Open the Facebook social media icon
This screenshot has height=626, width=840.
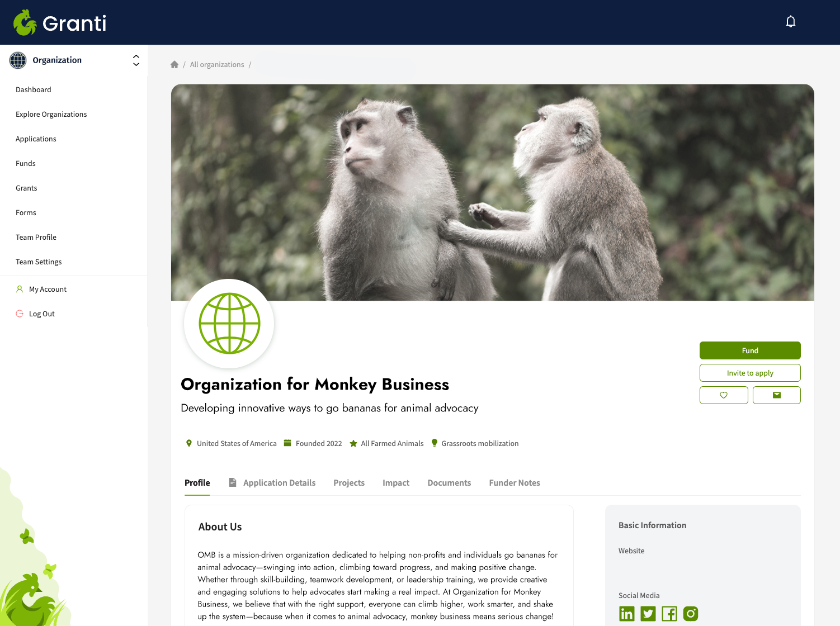click(669, 613)
